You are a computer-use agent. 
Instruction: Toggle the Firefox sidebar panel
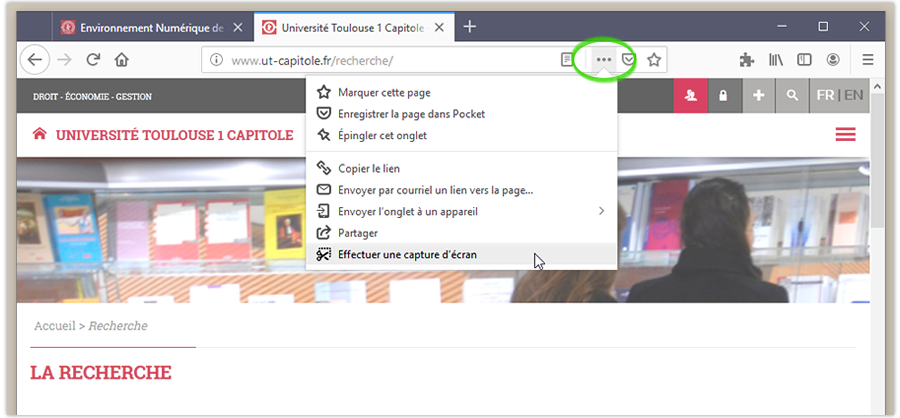(804, 60)
